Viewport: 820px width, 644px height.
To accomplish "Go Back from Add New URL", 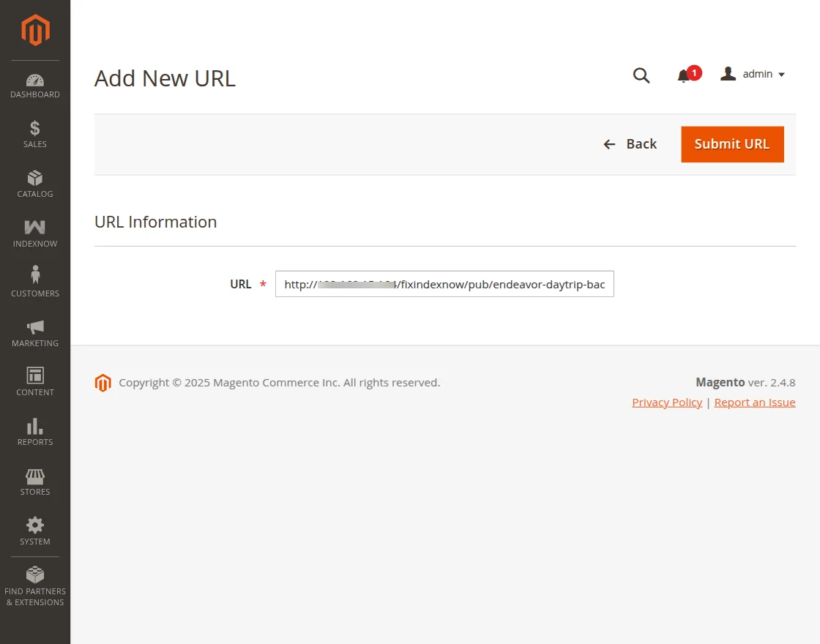I will coord(630,144).
